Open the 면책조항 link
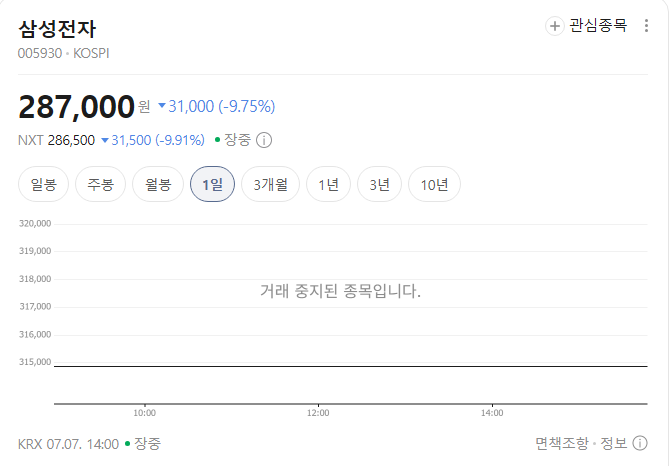 coord(562,443)
